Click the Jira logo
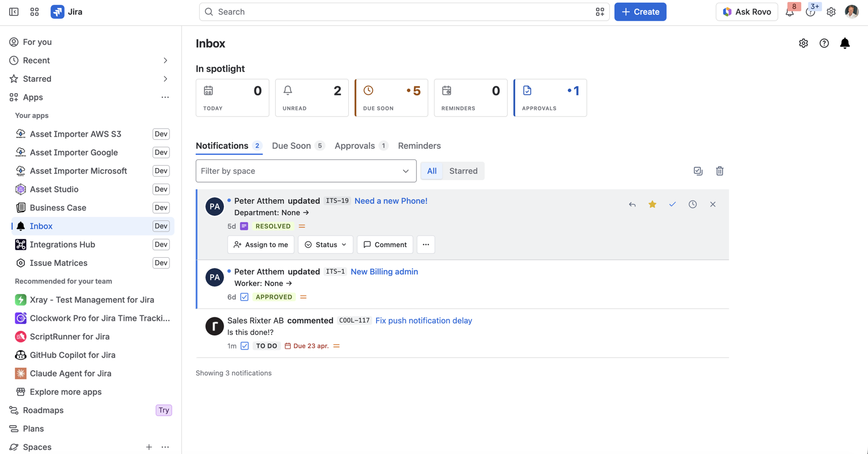The width and height of the screenshot is (868, 454). click(67, 12)
